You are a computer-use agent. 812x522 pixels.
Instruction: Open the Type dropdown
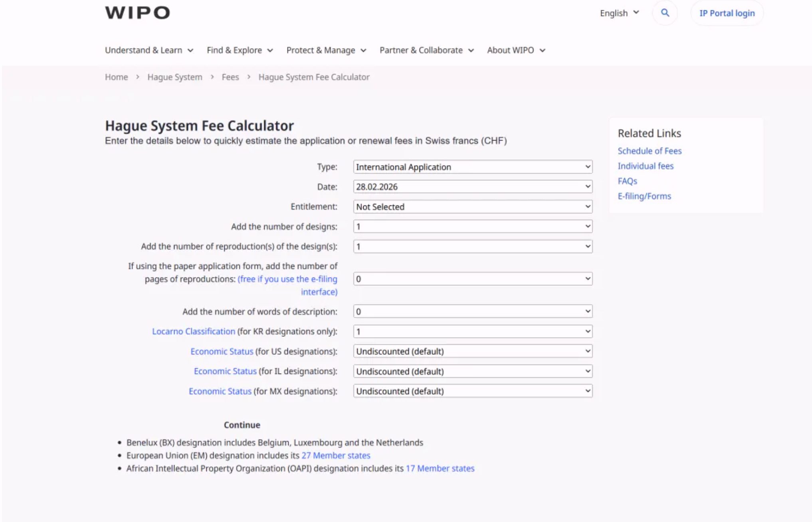[x=473, y=167]
